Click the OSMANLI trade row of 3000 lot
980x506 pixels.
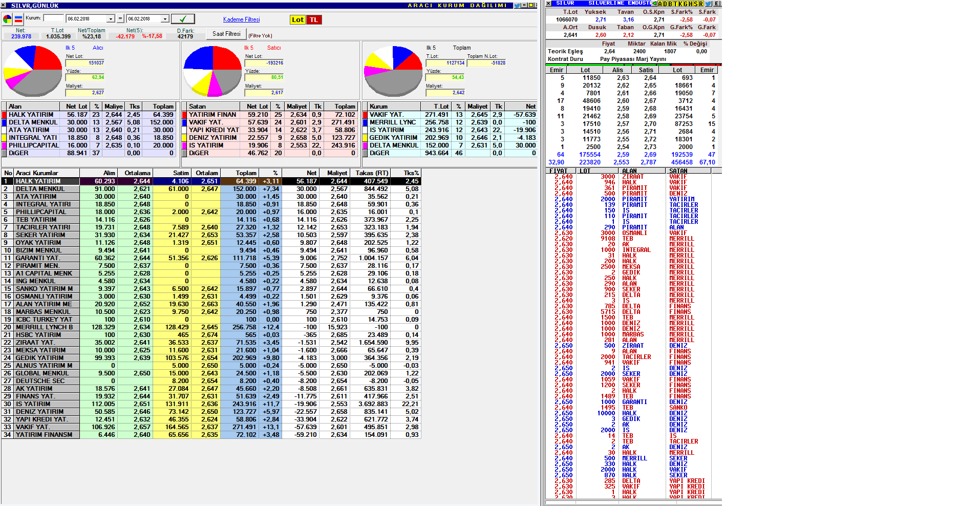629,233
